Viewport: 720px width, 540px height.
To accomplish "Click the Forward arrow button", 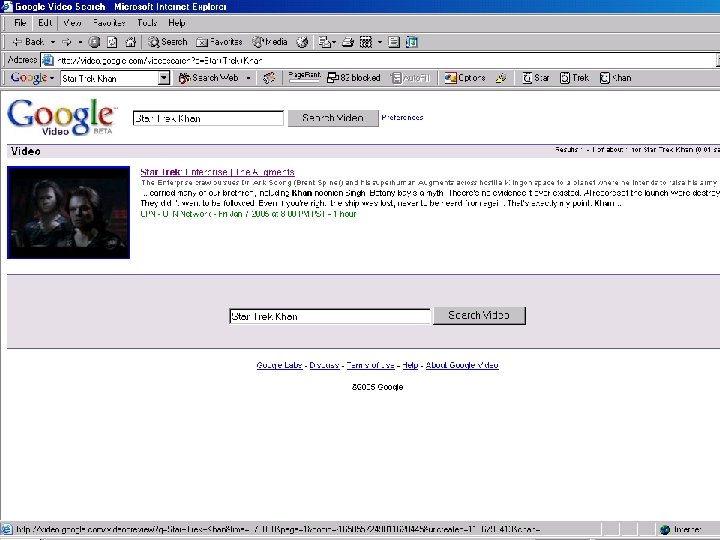I will coord(67,42).
